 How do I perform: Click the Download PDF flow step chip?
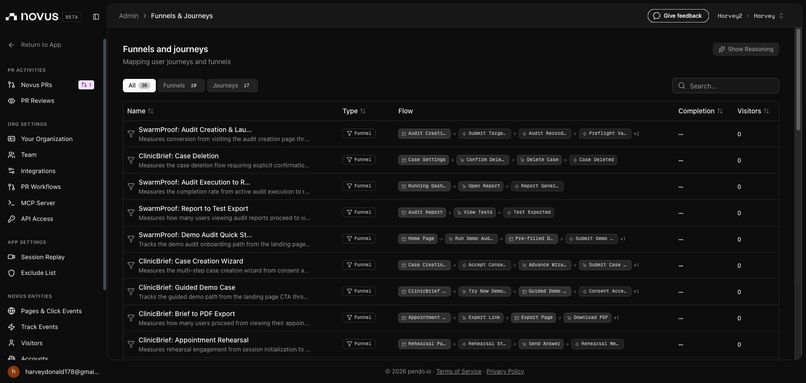587,318
